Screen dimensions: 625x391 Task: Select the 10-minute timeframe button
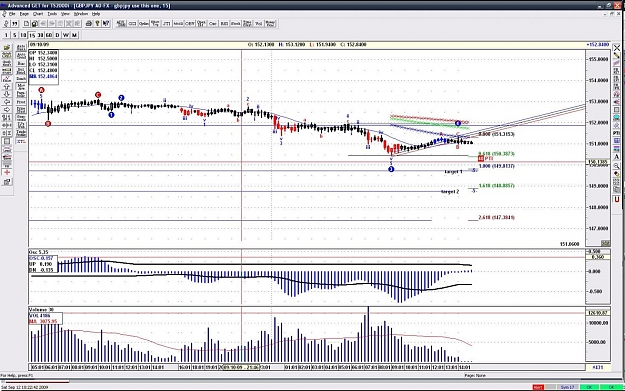(23, 35)
